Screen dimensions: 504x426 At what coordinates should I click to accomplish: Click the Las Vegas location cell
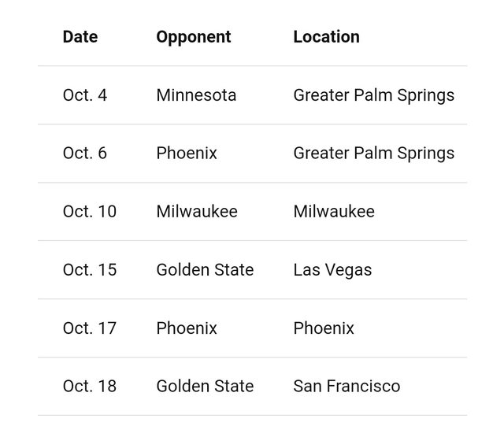pyautogui.click(x=332, y=270)
